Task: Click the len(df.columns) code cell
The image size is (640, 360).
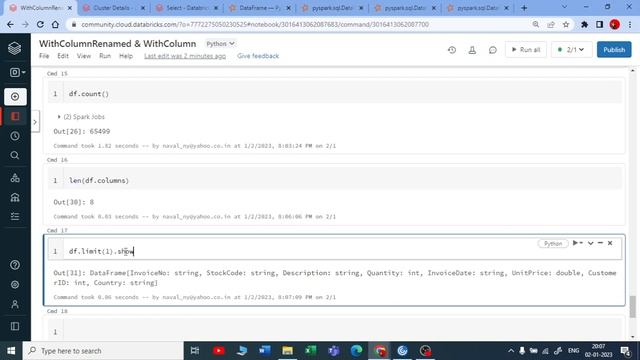Action: tap(335, 180)
